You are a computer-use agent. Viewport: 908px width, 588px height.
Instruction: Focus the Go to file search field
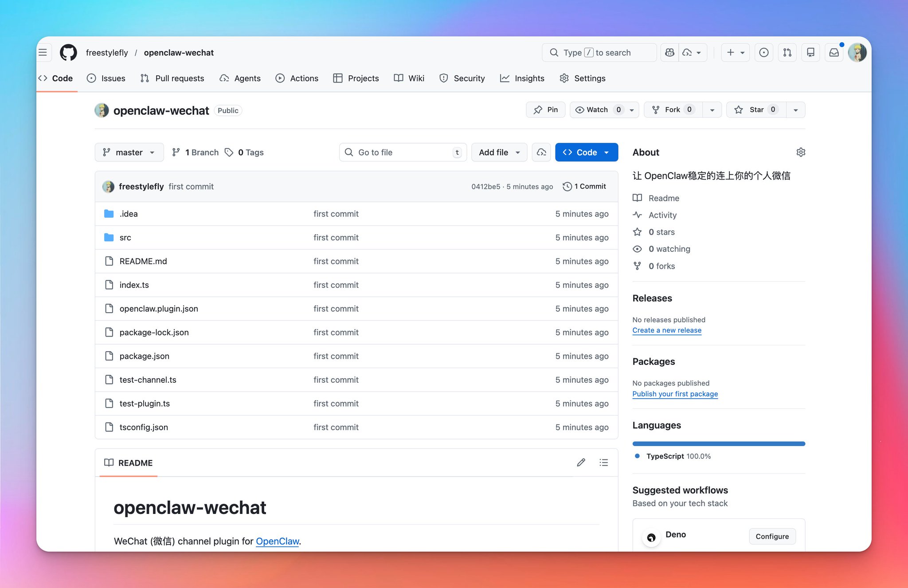403,152
